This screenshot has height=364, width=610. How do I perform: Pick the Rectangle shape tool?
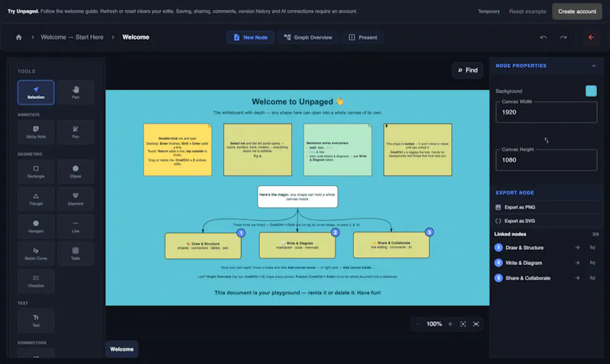[36, 171]
